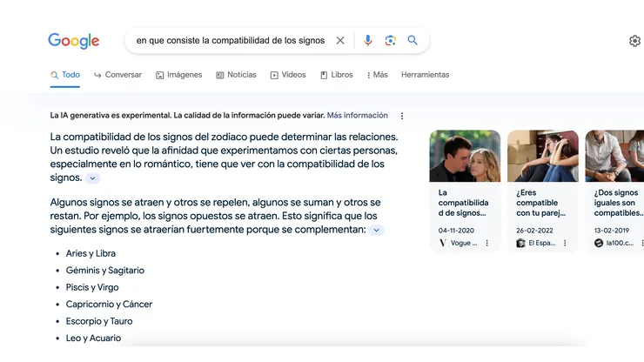The width and height of the screenshot is (644, 362).
Task: Open '¿Eres compatible con tu parej...' title
Action: [x=541, y=203]
